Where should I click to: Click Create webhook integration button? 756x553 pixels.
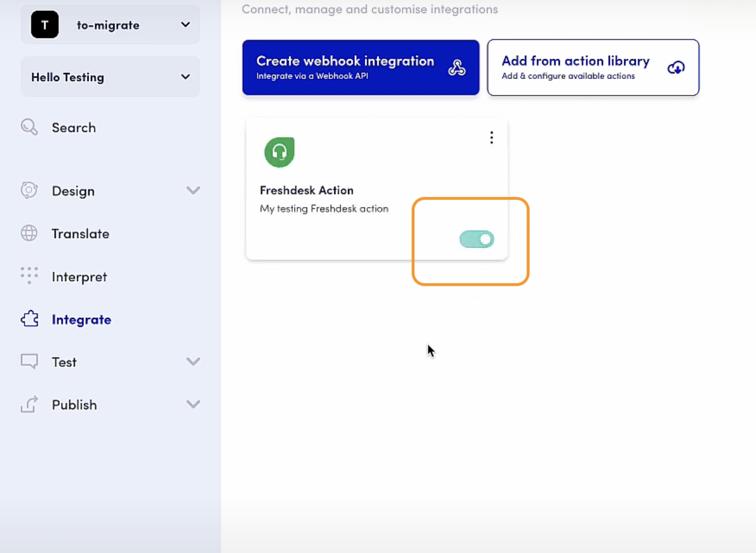point(361,67)
